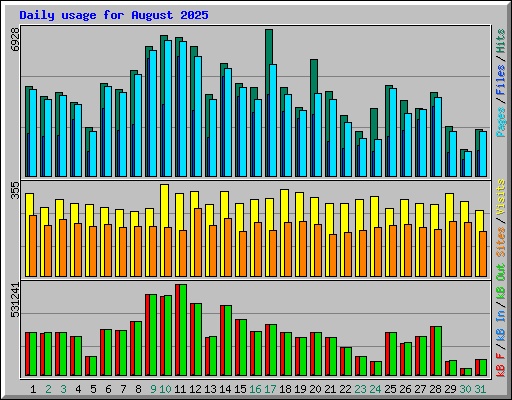Click day label 5 on x-axis
Screen dimensions: 512x400
93,389
